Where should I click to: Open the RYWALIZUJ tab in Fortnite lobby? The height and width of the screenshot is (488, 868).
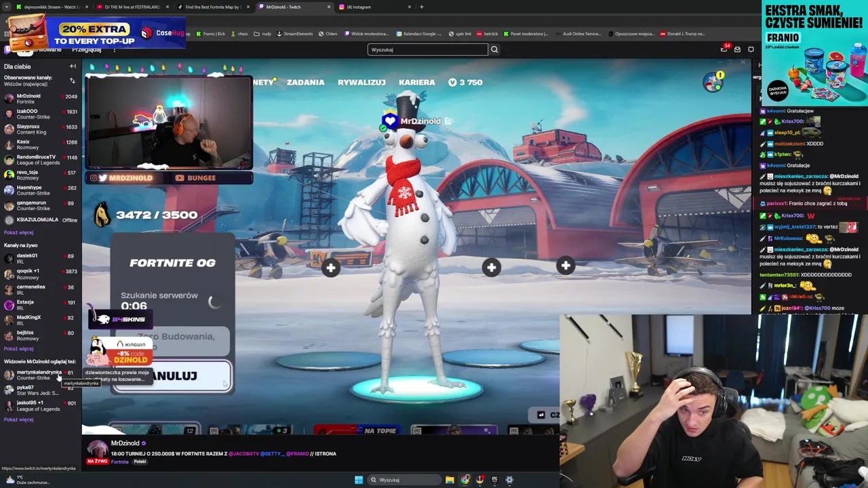coord(361,82)
